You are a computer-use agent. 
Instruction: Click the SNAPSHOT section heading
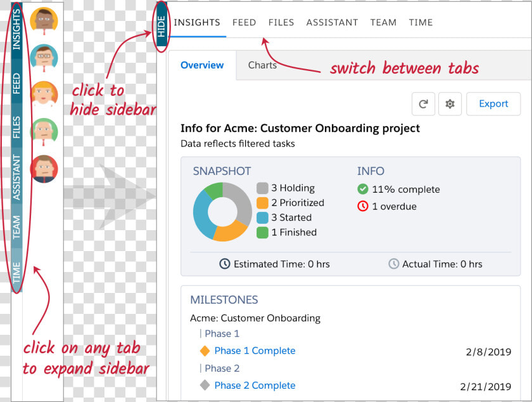click(x=222, y=171)
